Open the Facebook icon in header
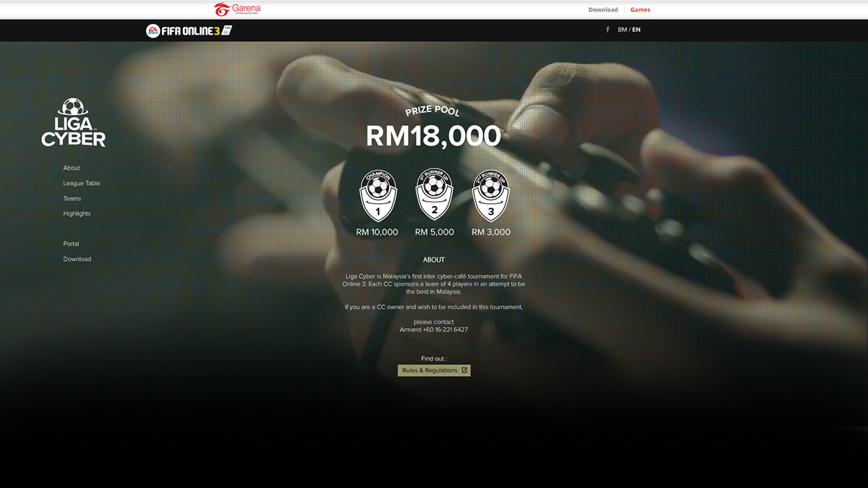This screenshot has width=868, height=488. [x=608, y=30]
